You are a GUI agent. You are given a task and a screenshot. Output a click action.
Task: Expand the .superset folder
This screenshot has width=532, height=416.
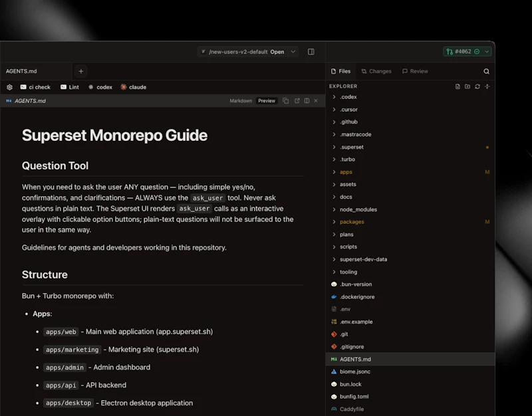click(410, 147)
